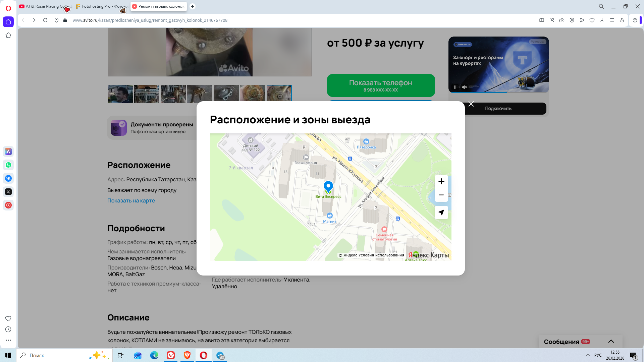Unmute the premium ad video
The width and height of the screenshot is (644, 362).
(464, 87)
